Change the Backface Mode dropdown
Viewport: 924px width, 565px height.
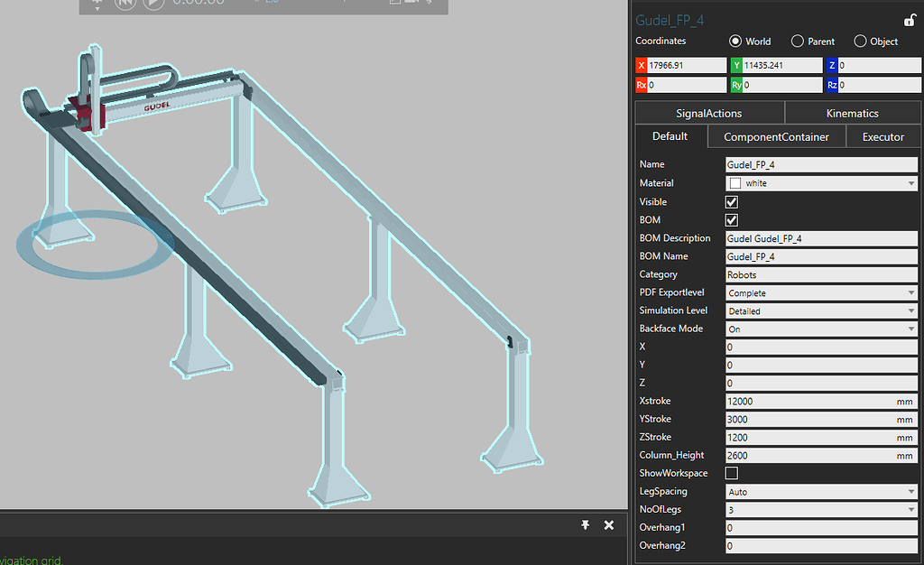coord(911,329)
